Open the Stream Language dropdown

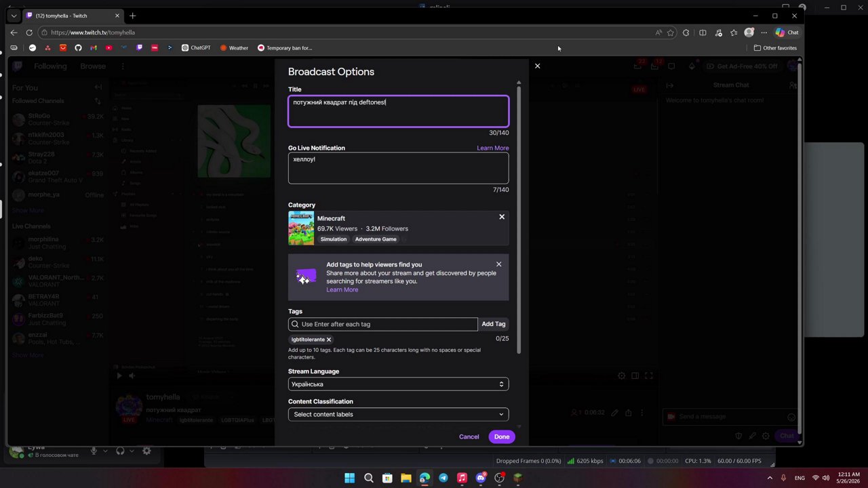tap(398, 384)
